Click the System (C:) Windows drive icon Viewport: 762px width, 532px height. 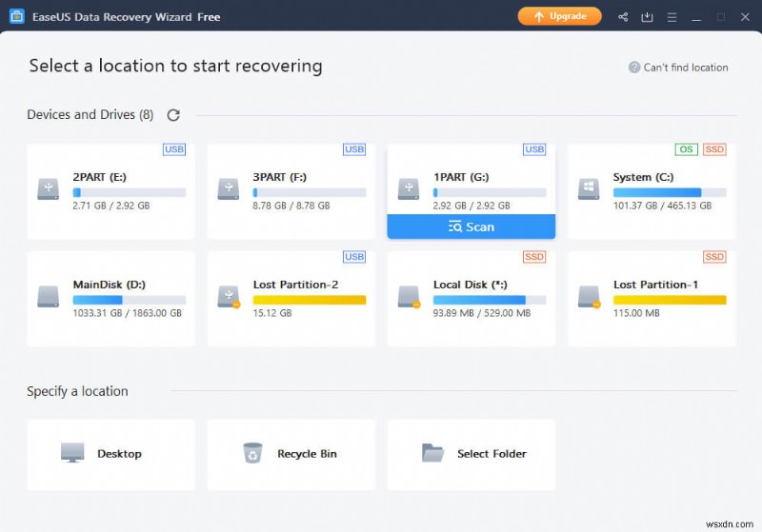click(589, 188)
